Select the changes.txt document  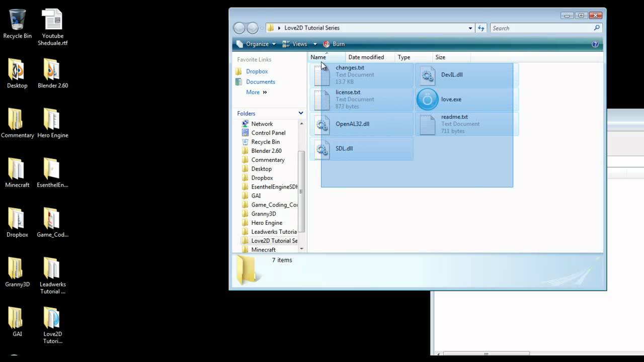tap(362, 75)
